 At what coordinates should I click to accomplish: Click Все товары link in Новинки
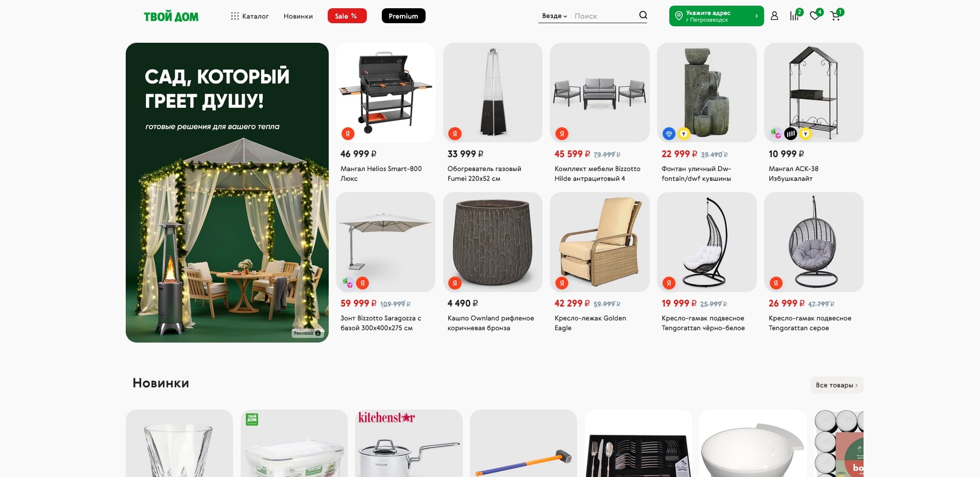point(837,385)
